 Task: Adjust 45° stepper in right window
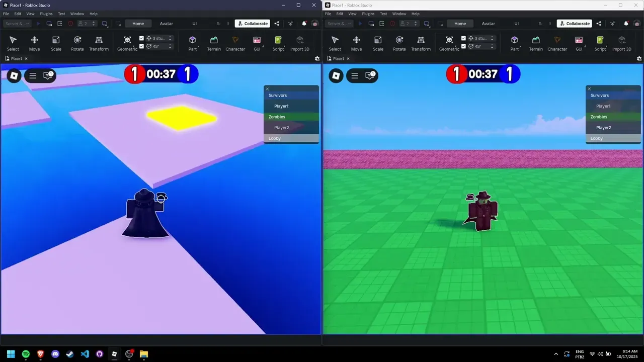coord(492,46)
